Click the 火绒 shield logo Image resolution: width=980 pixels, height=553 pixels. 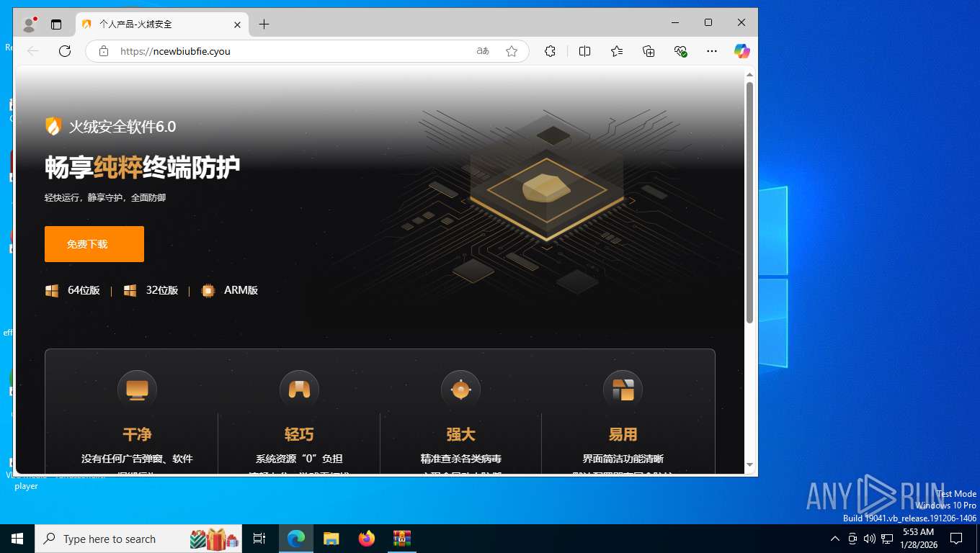click(x=54, y=127)
